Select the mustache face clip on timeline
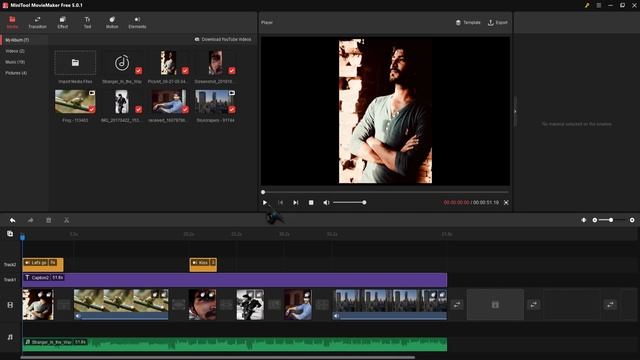The height and width of the screenshot is (360, 640). (202, 304)
